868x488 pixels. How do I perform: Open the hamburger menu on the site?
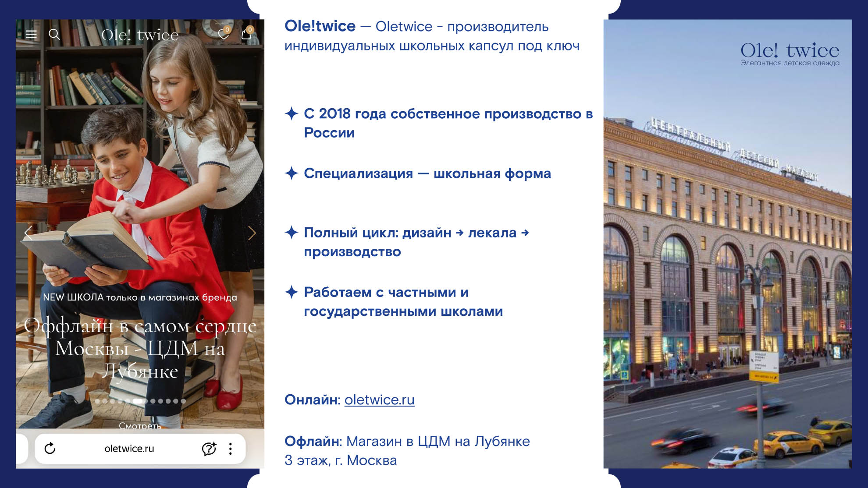point(31,34)
